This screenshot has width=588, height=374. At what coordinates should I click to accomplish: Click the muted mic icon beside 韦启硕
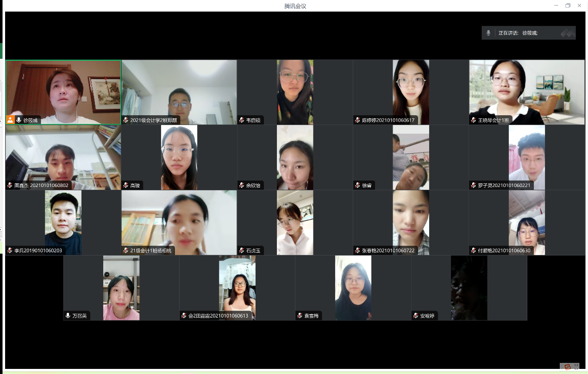coord(242,120)
